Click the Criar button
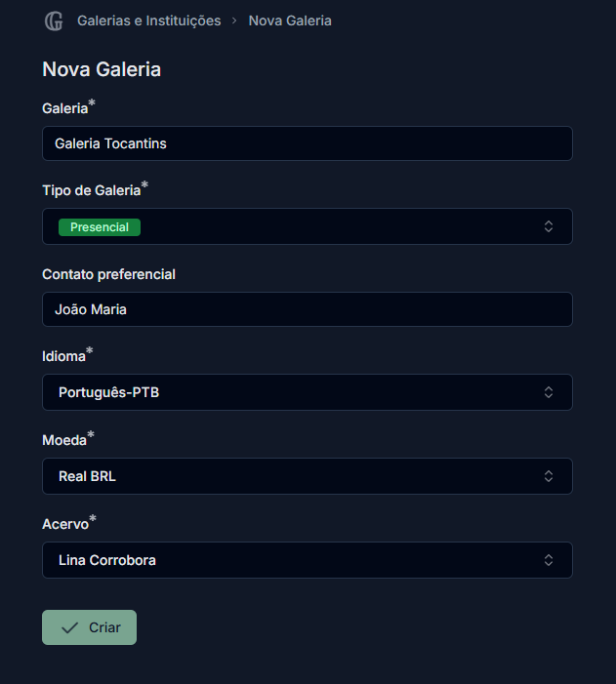The height and width of the screenshot is (684, 616). click(89, 627)
